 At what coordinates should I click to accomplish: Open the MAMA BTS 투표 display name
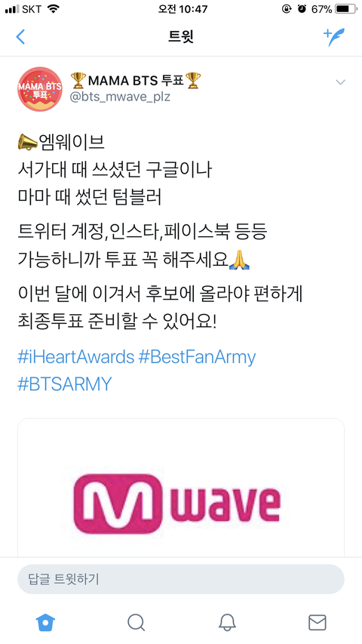(x=136, y=81)
